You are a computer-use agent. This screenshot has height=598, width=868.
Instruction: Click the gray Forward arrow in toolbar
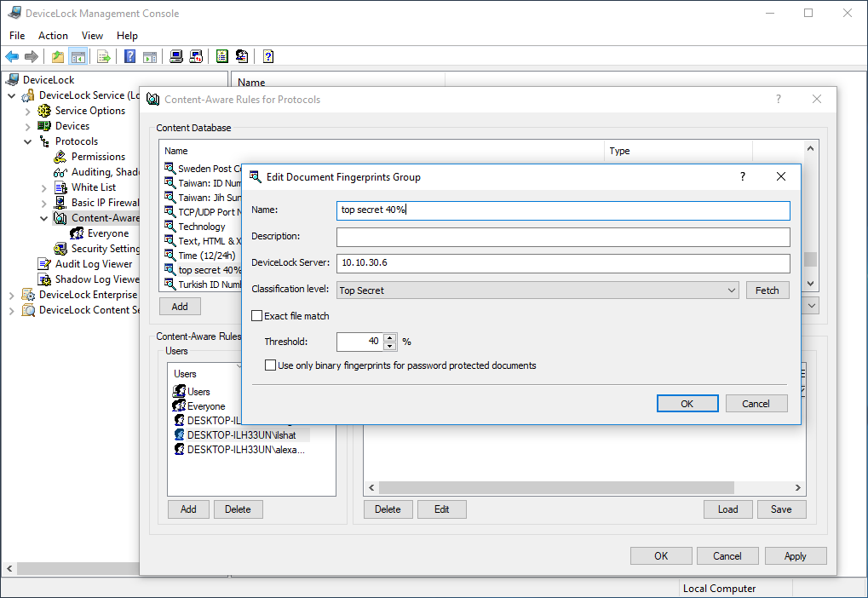click(x=32, y=56)
